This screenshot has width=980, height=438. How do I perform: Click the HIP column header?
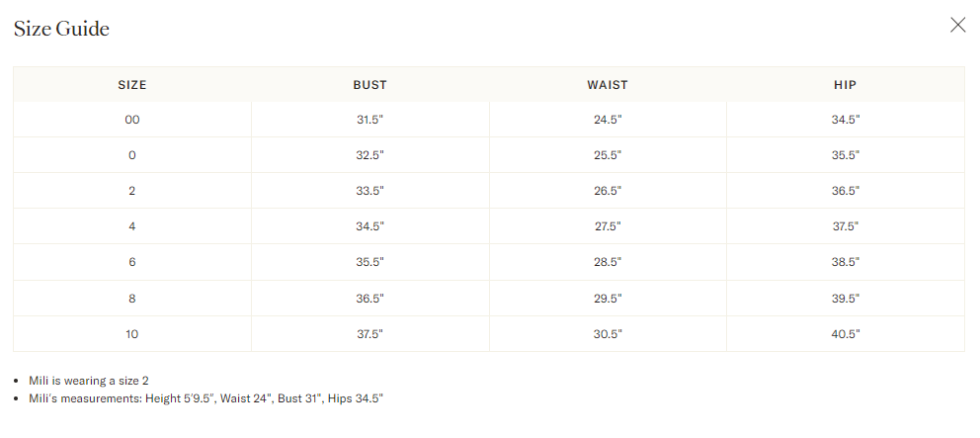pyautogui.click(x=845, y=85)
